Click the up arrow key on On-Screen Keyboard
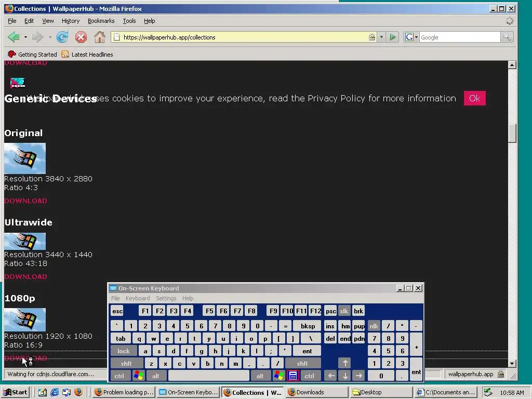The image size is (532, 399). coord(345,363)
